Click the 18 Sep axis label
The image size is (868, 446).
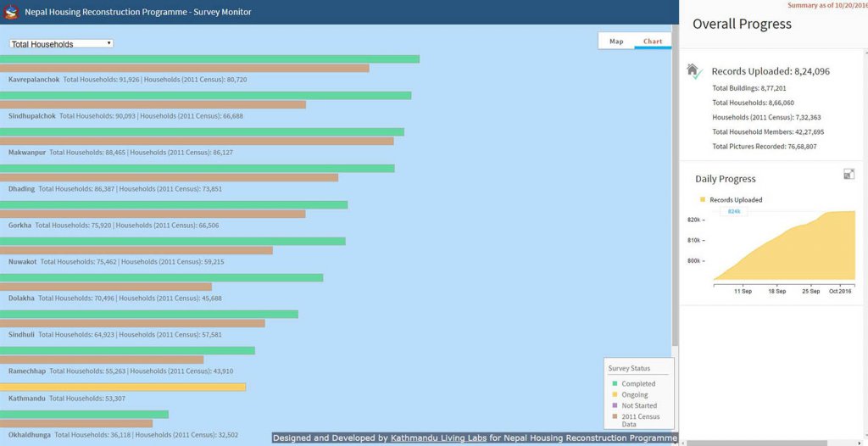pyautogui.click(x=776, y=292)
